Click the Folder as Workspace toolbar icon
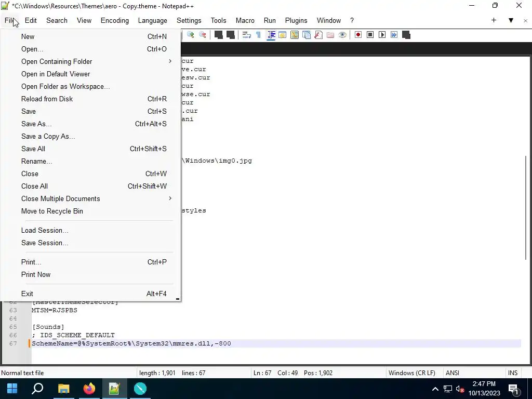Screen dimensions: 532x399 pos(330,35)
